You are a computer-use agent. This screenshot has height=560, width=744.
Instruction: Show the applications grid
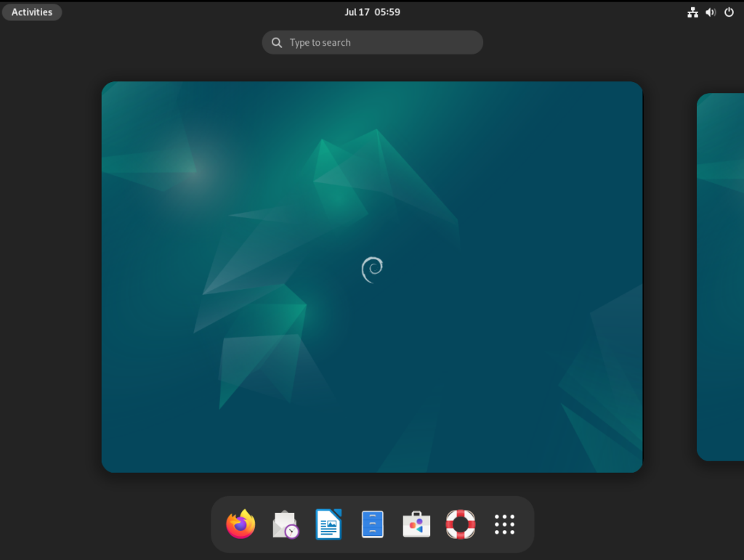pyautogui.click(x=504, y=524)
